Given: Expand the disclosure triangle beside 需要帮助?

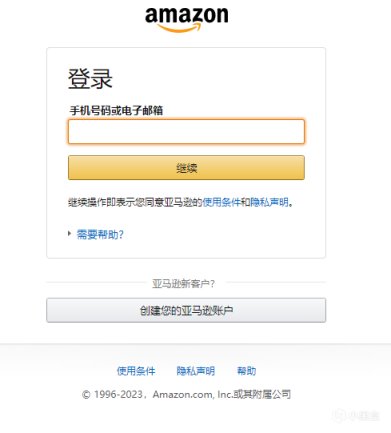Looking at the screenshot, I should 69,234.
